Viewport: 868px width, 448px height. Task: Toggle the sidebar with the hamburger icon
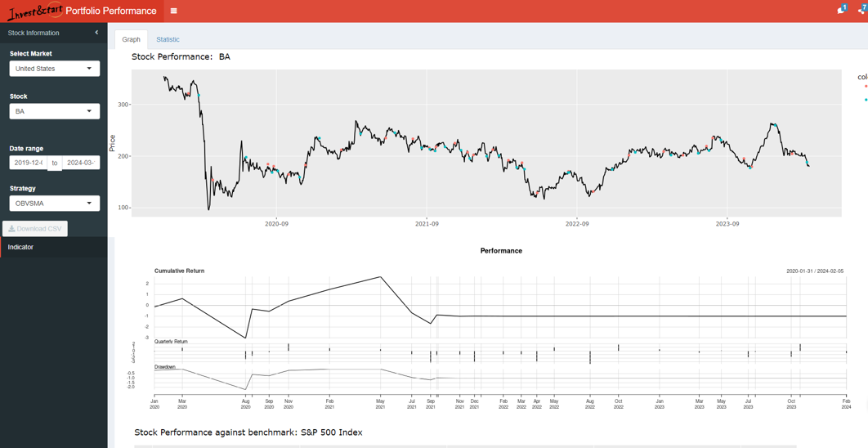173,11
